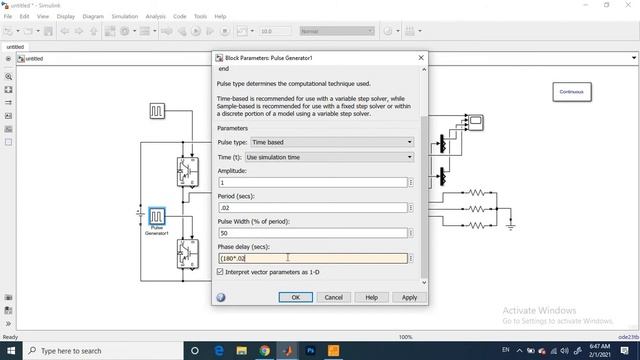The image size is (640, 360).
Task: Click the simulation stop time field
Action: [275, 31]
